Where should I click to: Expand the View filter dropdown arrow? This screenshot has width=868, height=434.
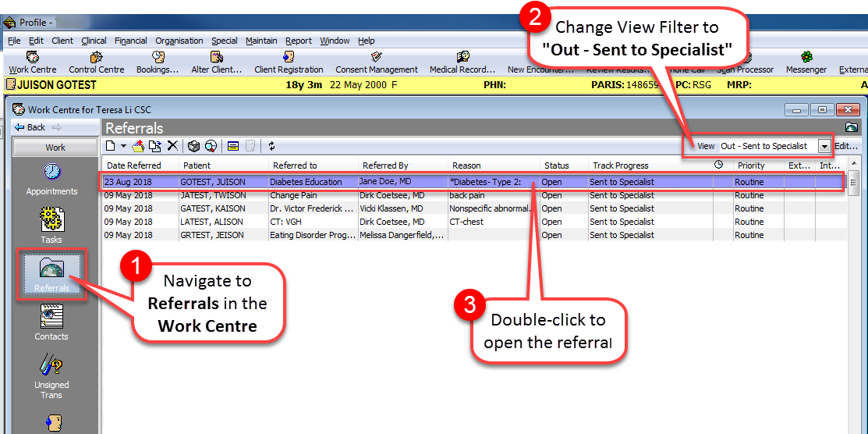pos(824,146)
